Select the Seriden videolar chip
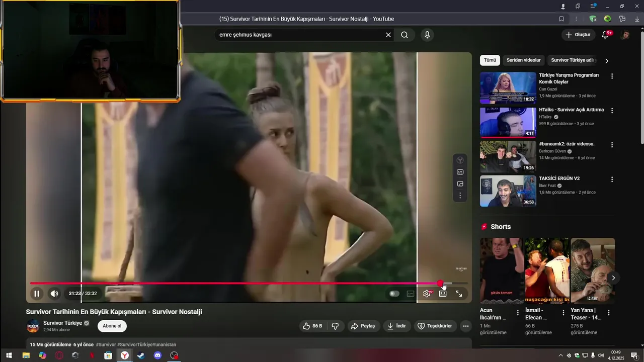Screen dimensions: 644x362 523,60
